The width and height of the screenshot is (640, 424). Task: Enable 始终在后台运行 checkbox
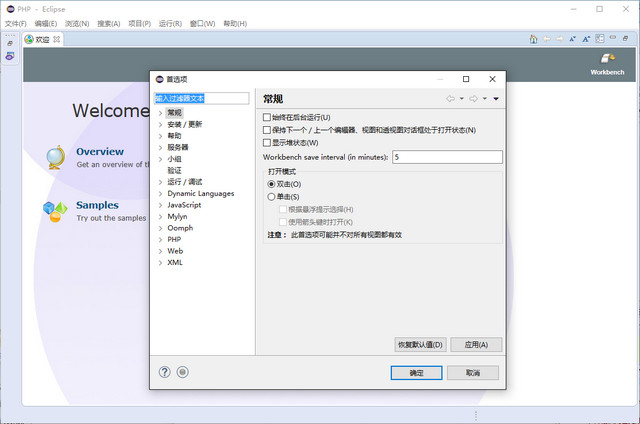pos(267,117)
